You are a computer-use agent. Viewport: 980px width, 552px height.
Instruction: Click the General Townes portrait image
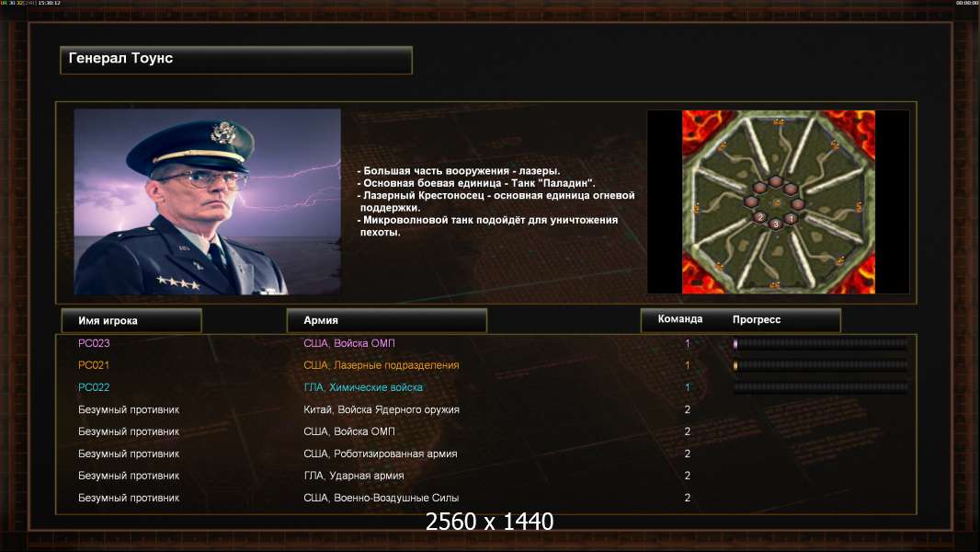pyautogui.click(x=208, y=201)
